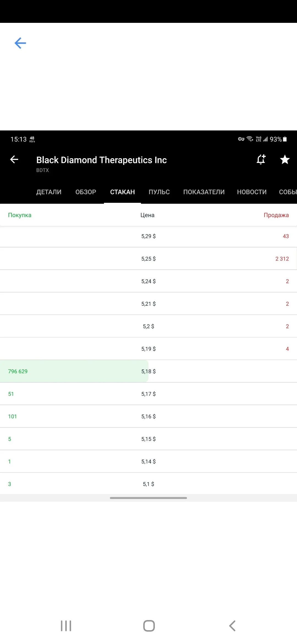Screen dimensions: 297x644
Task: Tap the Android back navigation chevron
Action: click(232, 626)
